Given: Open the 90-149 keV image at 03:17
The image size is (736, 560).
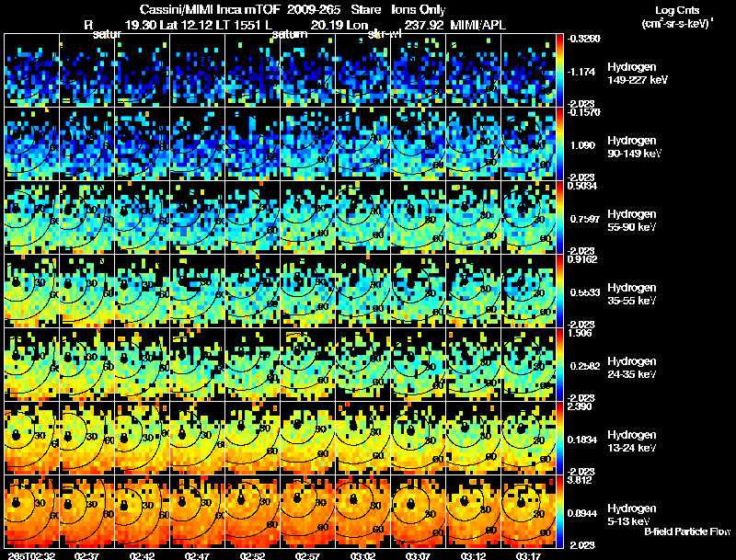Looking at the screenshot, I should pyautogui.click(x=528, y=143).
